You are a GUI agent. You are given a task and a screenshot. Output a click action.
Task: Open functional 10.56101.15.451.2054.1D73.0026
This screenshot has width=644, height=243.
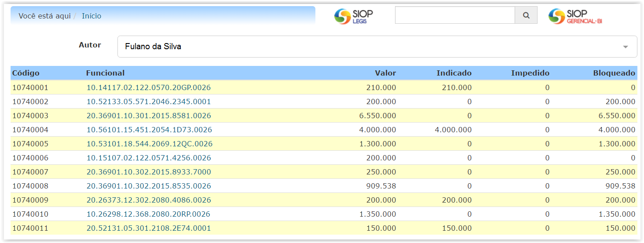pos(149,130)
